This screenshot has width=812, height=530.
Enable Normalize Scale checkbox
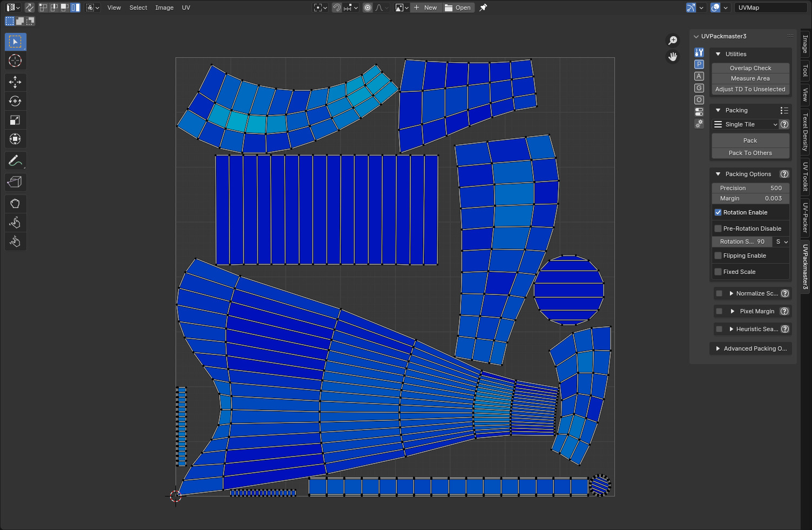click(x=719, y=293)
